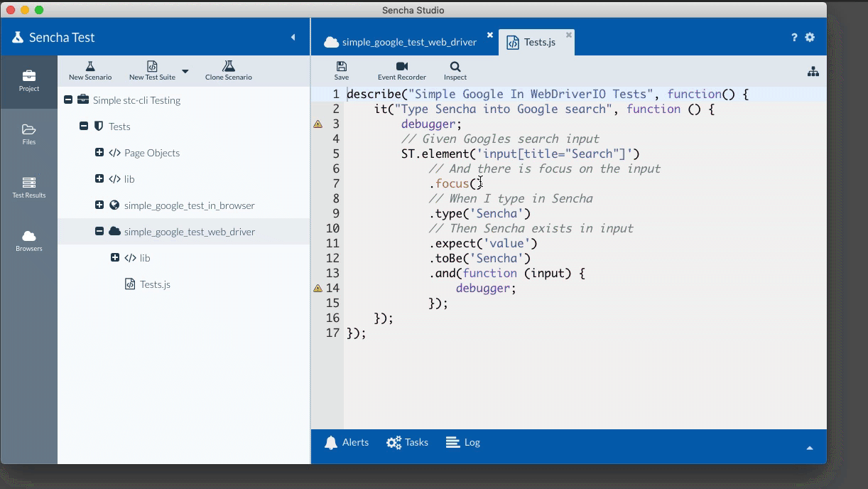Click the warning icon on line 3
The image size is (868, 489).
pyautogui.click(x=318, y=124)
